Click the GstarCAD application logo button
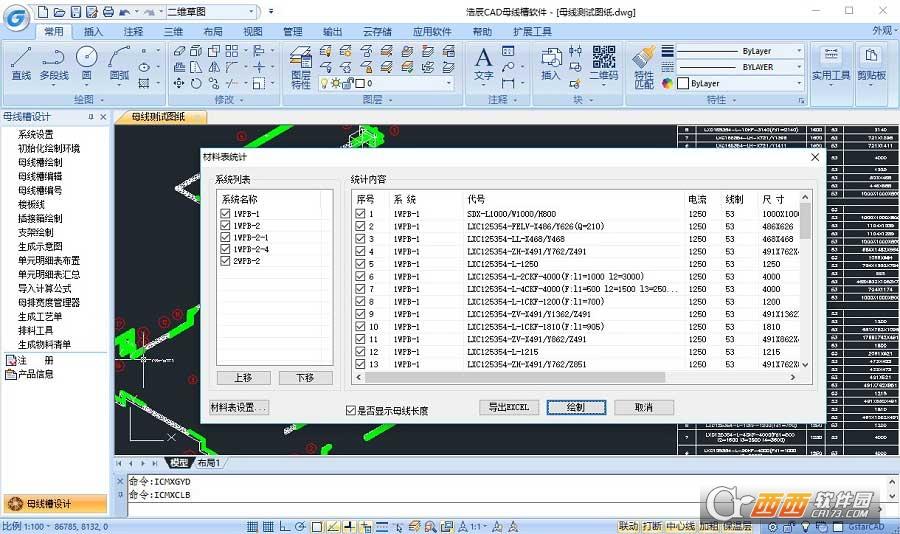The height and width of the screenshot is (534, 900). tap(16, 18)
